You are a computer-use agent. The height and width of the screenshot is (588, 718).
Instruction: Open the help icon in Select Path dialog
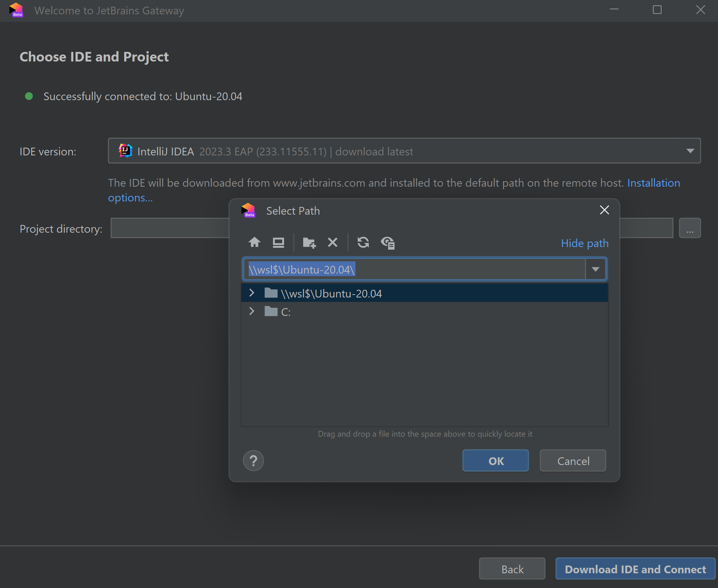[x=253, y=460]
